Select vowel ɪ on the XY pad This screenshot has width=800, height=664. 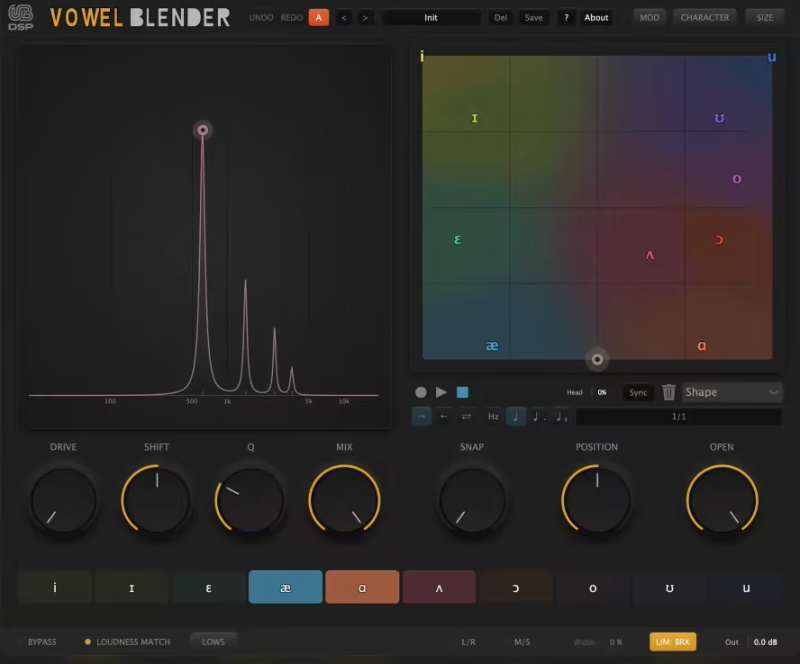click(474, 118)
